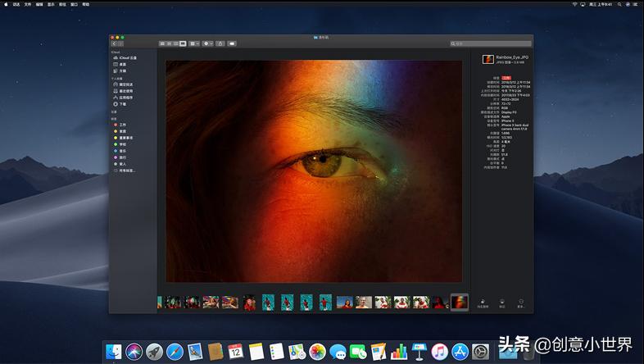Open Photos app in the Dock

coord(317,352)
